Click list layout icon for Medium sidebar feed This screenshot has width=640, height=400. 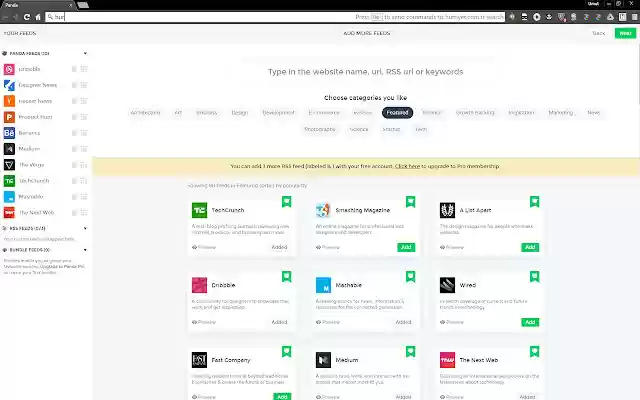tap(74, 149)
